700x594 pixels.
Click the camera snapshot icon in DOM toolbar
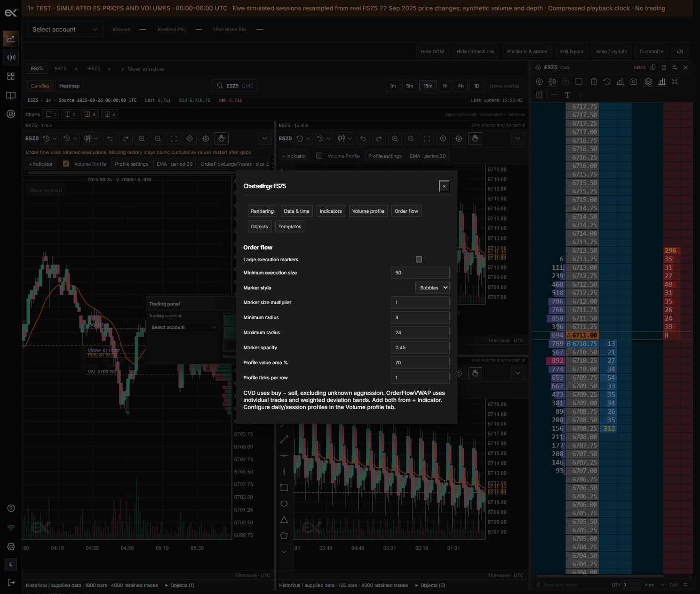633,81
